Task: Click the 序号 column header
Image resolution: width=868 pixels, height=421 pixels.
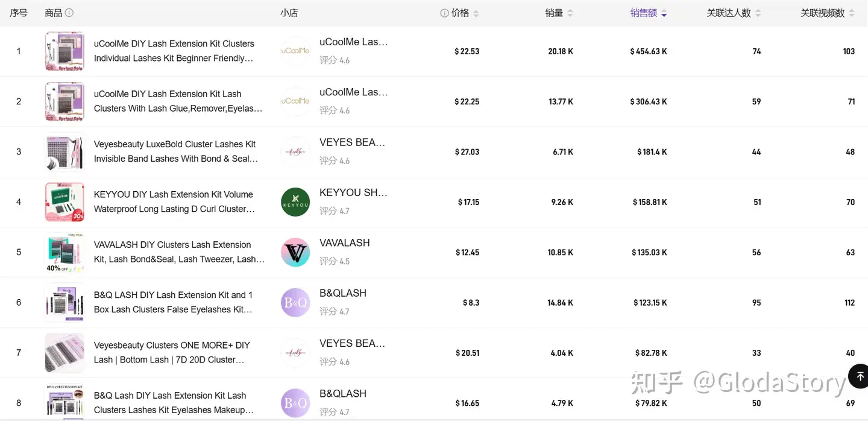Action: coord(19,13)
